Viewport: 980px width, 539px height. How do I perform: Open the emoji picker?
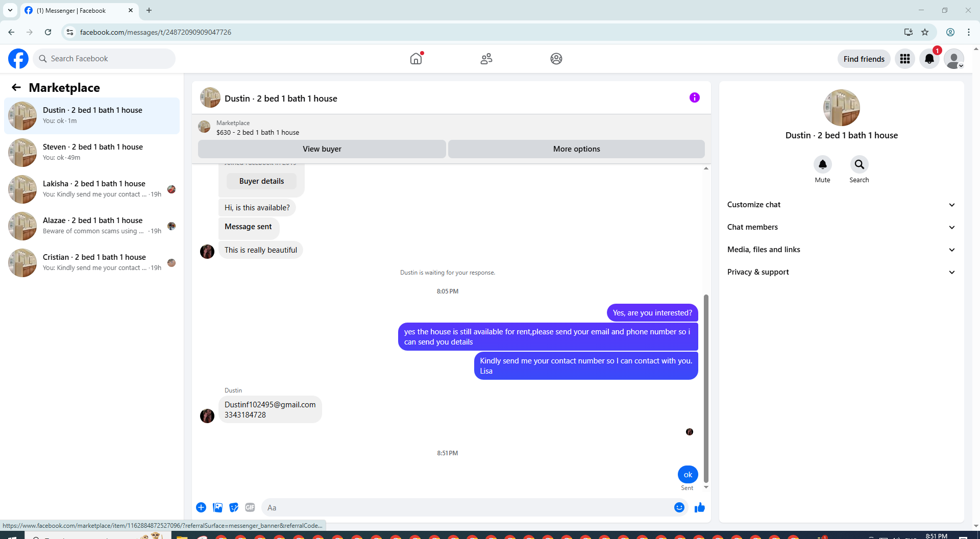coord(679,507)
